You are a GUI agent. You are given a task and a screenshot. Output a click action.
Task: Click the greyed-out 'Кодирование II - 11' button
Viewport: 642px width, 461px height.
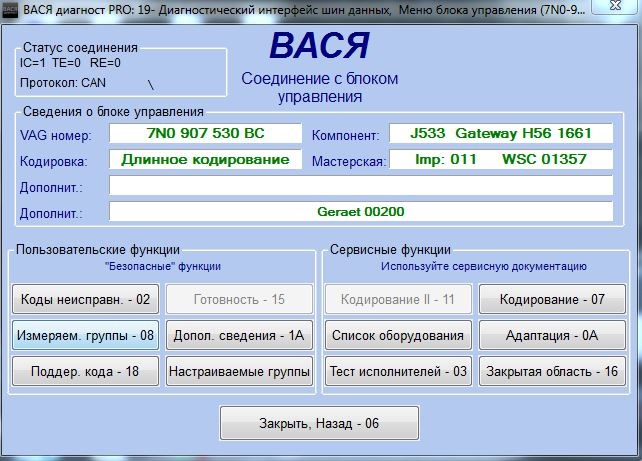pos(398,299)
